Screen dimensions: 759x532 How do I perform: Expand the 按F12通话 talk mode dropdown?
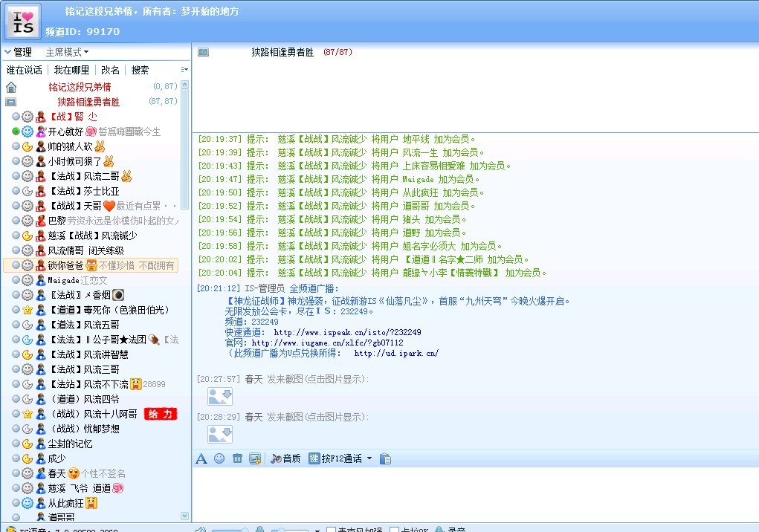[x=369, y=458]
